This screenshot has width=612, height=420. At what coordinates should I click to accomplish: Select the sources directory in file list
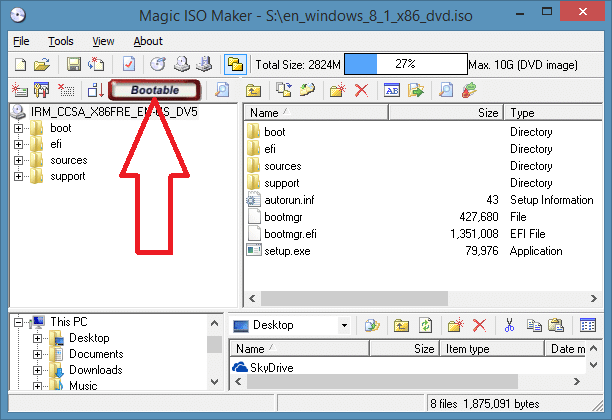tap(283, 166)
